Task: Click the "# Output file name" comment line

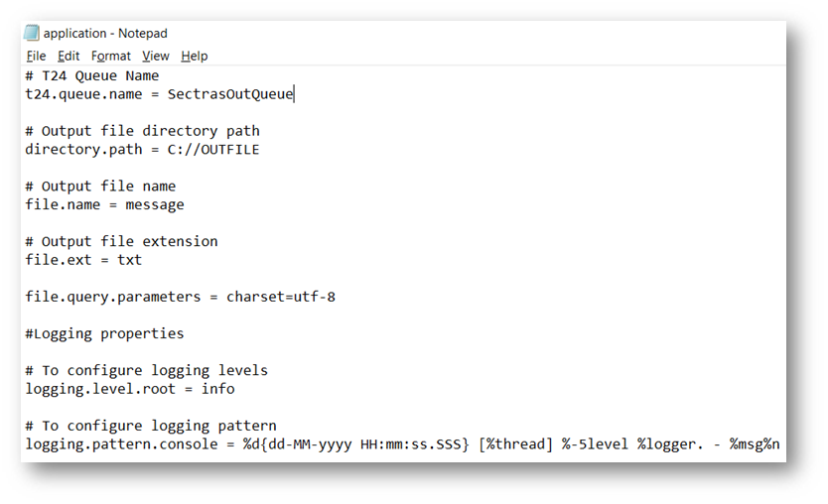Action: [x=100, y=187]
